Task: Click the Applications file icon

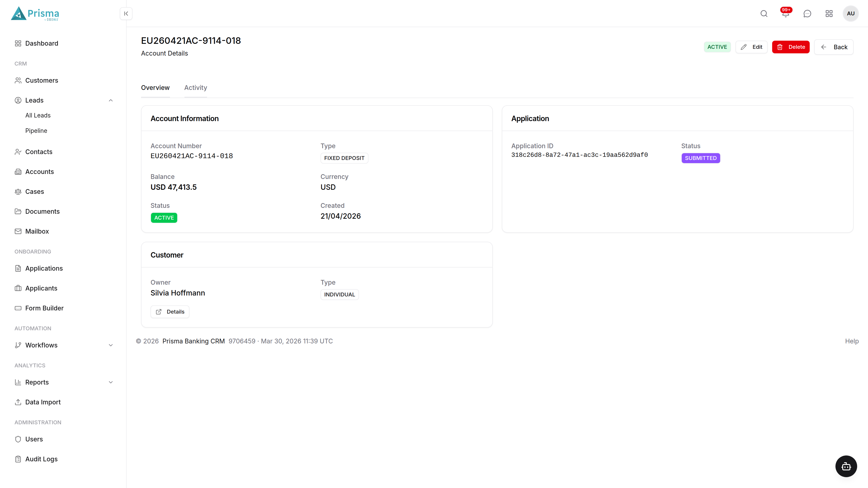Action: click(18, 268)
